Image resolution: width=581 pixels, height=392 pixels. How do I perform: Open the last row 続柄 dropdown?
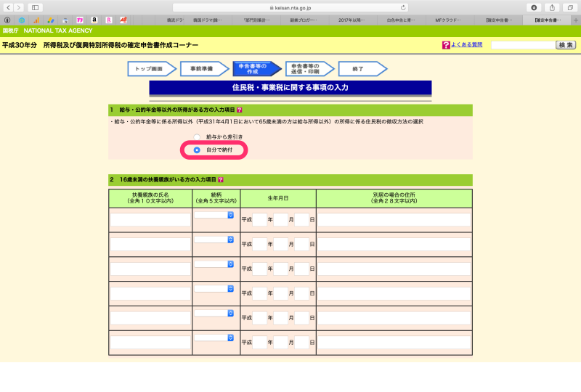click(214, 338)
